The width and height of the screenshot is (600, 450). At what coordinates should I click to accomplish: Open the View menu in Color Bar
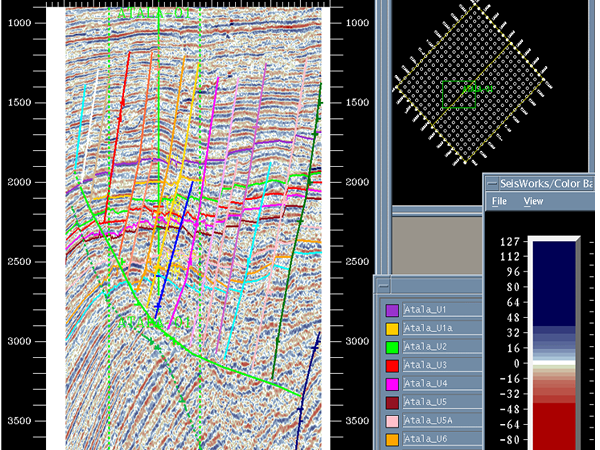coord(533,201)
